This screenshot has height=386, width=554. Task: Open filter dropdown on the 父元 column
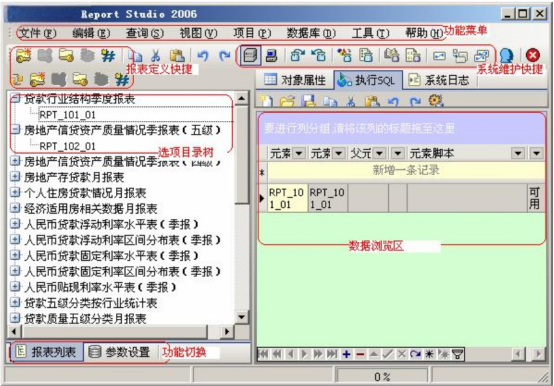pos(380,153)
